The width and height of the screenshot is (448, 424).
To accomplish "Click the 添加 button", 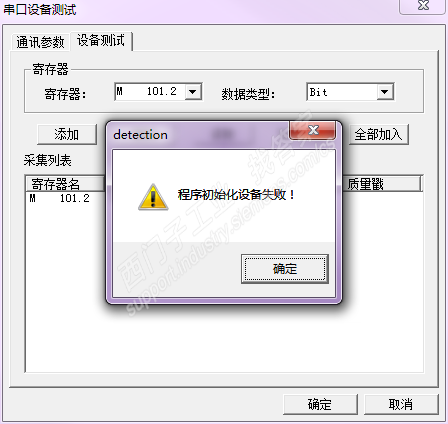I will coord(67,135).
